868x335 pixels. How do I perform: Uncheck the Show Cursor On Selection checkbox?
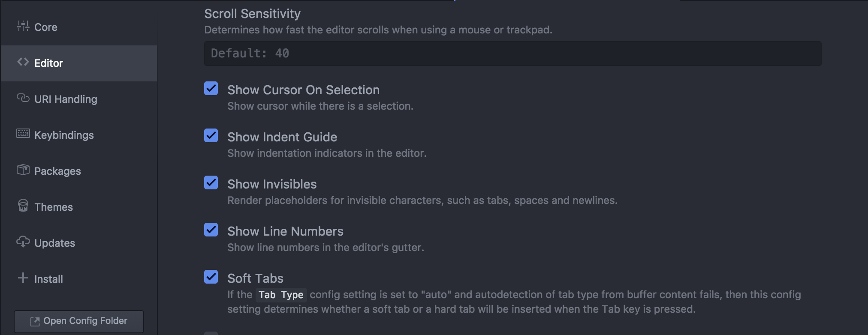pos(211,89)
